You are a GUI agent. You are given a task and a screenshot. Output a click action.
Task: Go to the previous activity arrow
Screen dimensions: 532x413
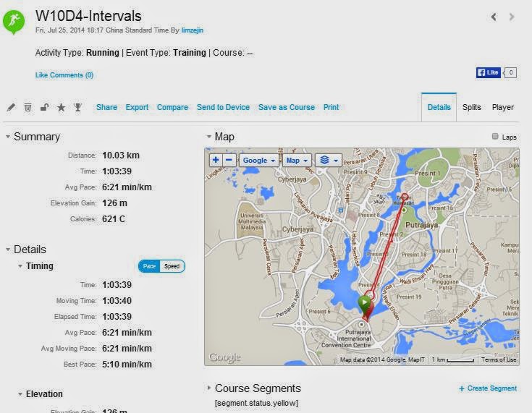tap(494, 17)
